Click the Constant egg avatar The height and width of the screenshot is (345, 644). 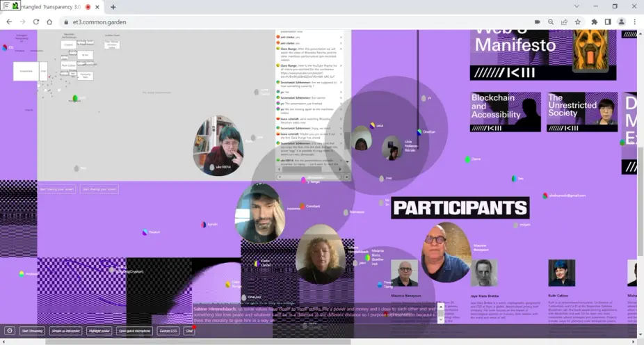tap(302, 206)
